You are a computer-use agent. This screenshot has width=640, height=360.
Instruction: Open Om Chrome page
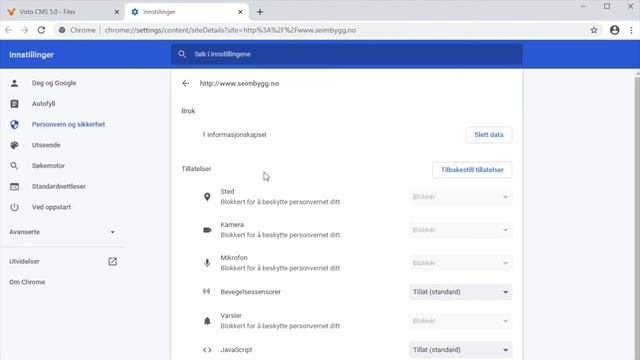27,282
